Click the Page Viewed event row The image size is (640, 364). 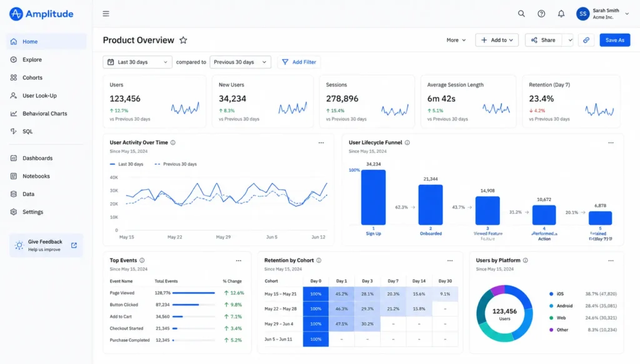(x=177, y=293)
